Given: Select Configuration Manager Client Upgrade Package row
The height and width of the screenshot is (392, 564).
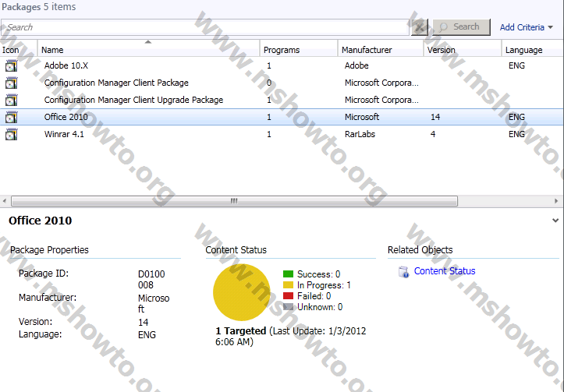Looking at the screenshot, I should click(282, 100).
